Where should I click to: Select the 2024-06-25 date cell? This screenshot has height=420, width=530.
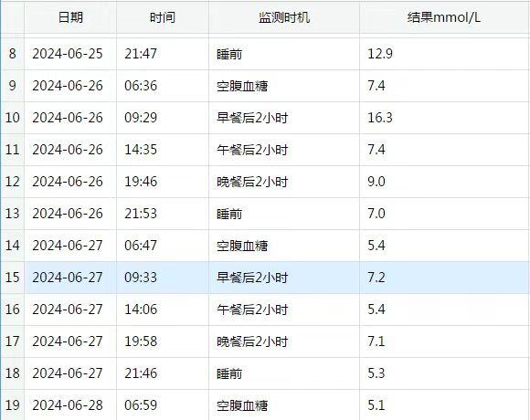pos(70,54)
